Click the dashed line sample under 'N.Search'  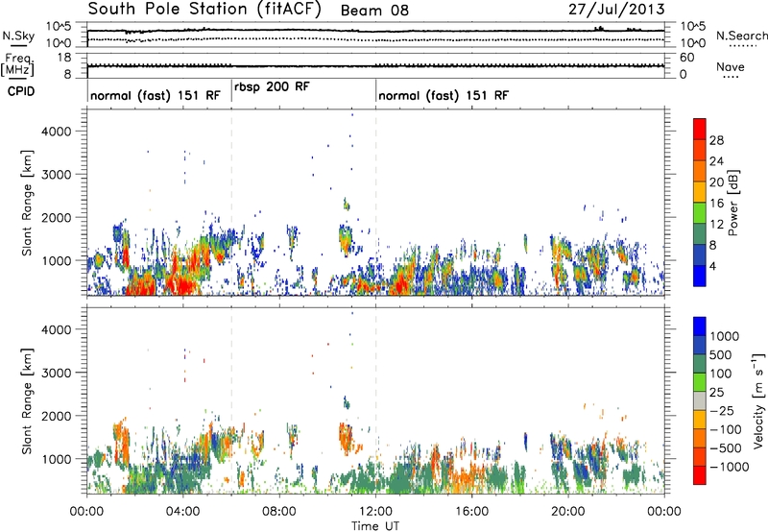tap(743, 46)
